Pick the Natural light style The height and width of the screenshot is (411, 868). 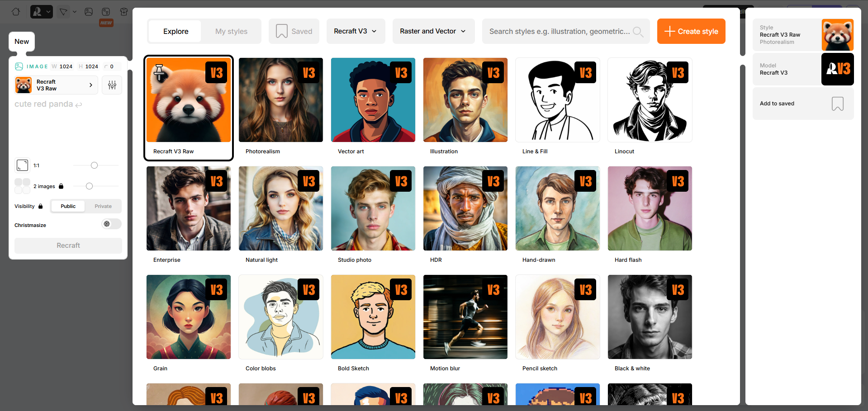tap(281, 216)
